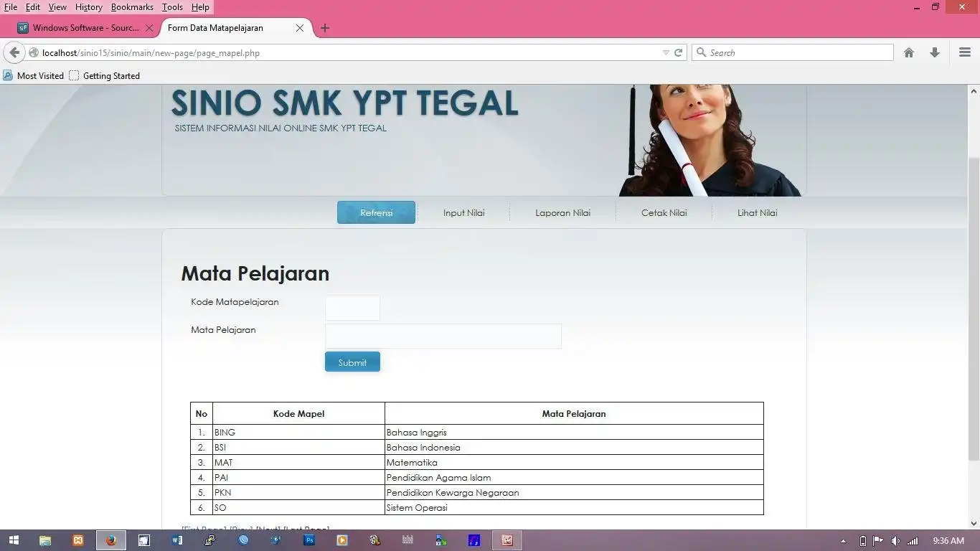Image resolution: width=980 pixels, height=551 pixels.
Task: Click the Bahasa Indonesia table cell
Action: click(x=574, y=447)
